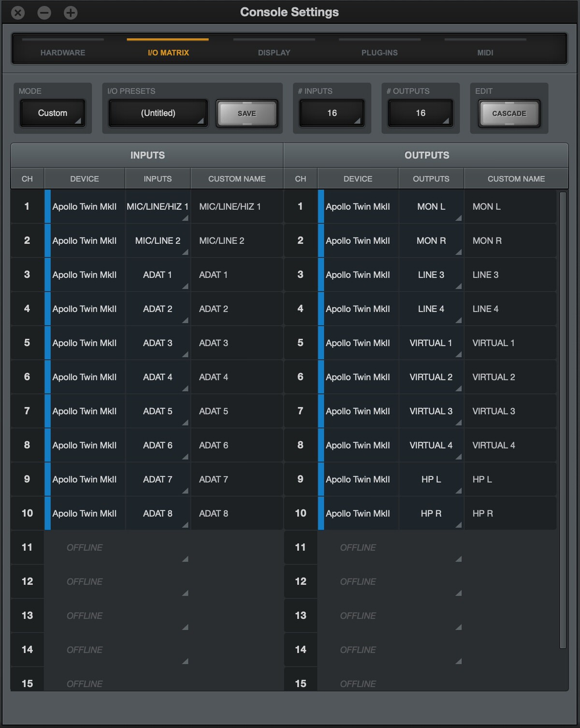Close the Console Settings window

[18, 13]
